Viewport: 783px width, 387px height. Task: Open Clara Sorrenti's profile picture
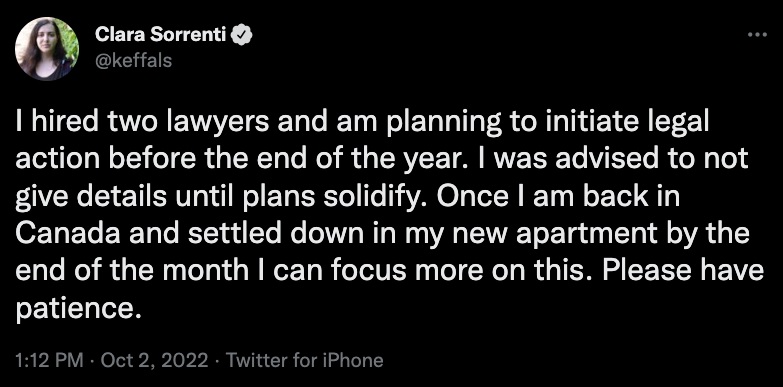[x=47, y=48]
